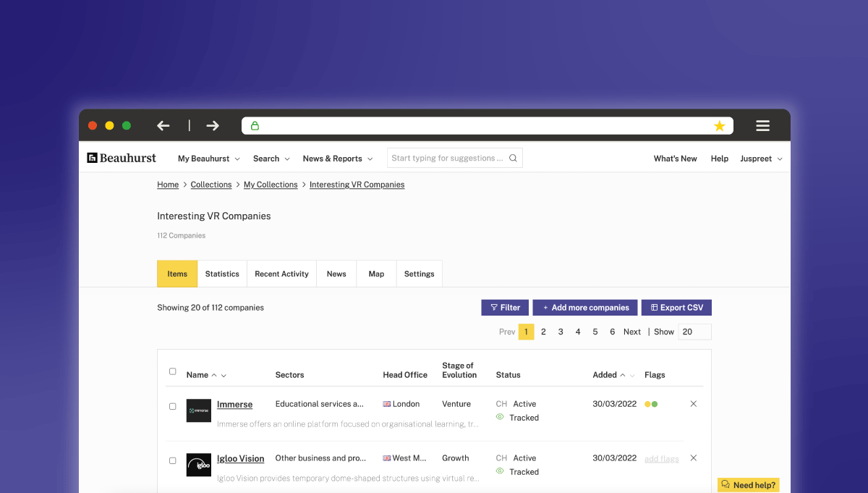Click the Immerse company logo thumbnail
The image size is (868, 493).
coord(199,410)
